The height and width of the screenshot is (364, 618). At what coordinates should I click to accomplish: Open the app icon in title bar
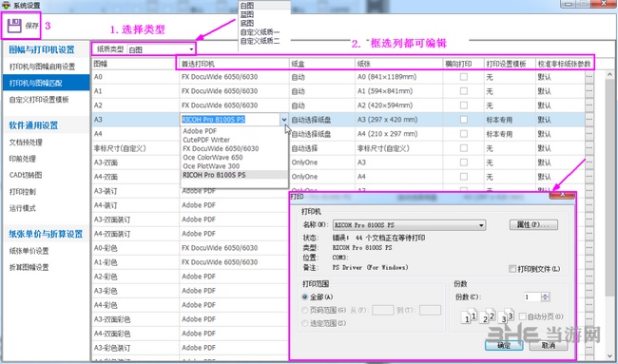click(x=6, y=6)
